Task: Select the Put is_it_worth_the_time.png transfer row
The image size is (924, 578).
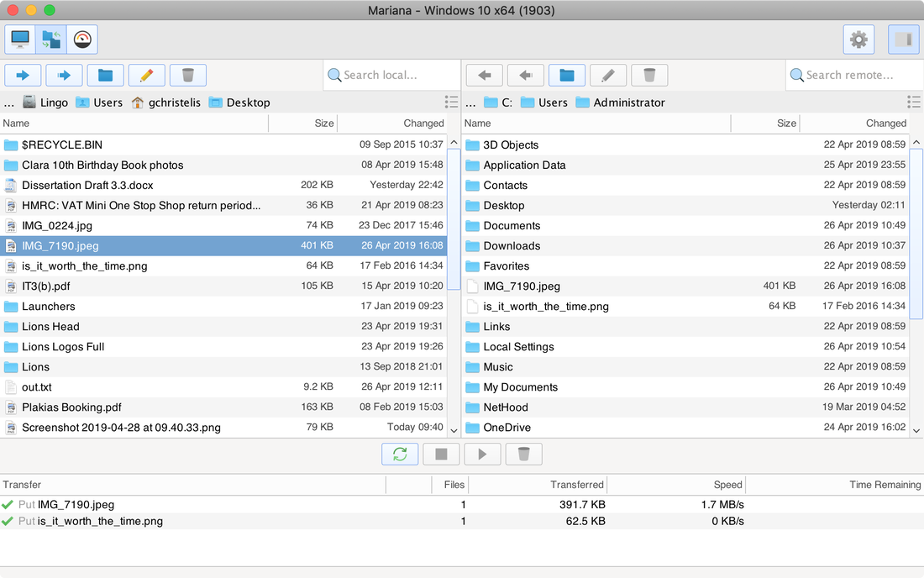Action: pos(462,521)
